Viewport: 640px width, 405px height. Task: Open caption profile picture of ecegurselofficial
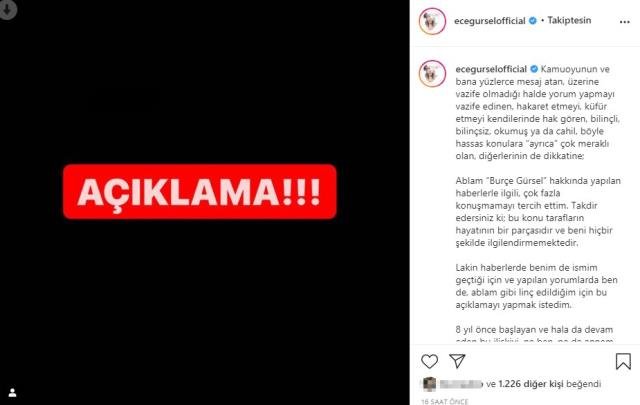tap(432, 73)
